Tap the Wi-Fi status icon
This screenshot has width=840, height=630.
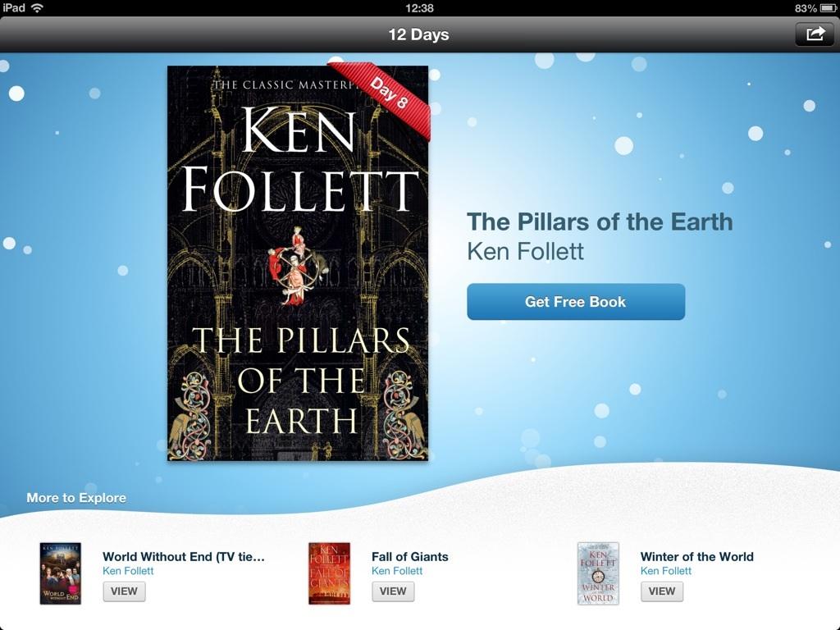pos(37,8)
